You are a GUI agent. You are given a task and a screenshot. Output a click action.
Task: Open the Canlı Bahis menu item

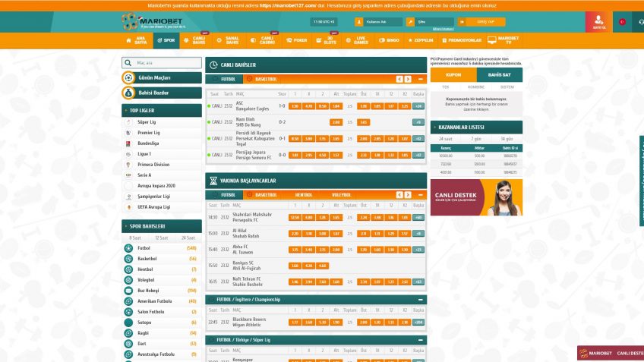(195, 40)
